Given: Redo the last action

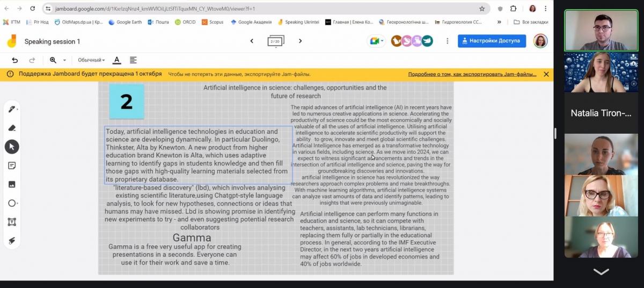Looking at the screenshot, I should pos(32,60).
